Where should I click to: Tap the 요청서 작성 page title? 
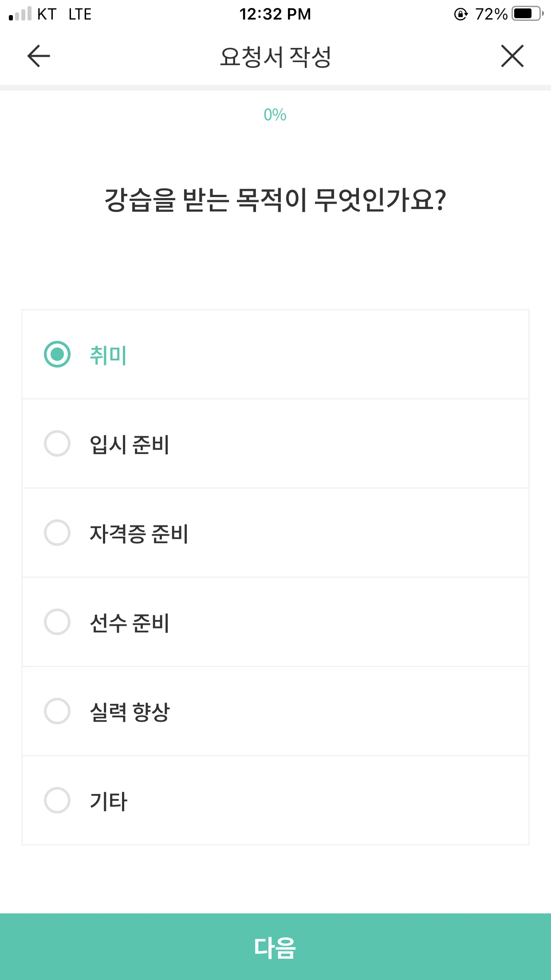(x=275, y=57)
